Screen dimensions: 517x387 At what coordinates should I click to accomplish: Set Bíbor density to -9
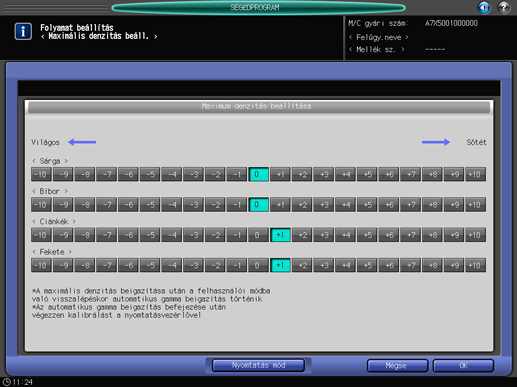63,205
